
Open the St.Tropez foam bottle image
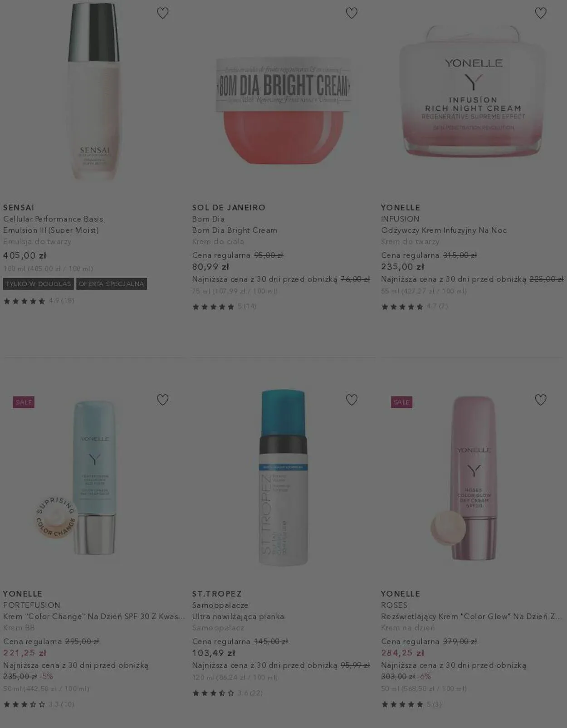tap(283, 477)
